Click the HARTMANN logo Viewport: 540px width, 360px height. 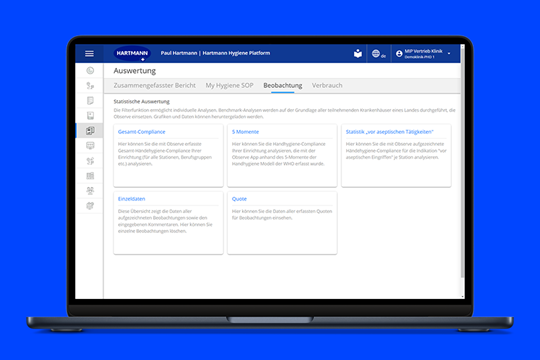click(132, 53)
